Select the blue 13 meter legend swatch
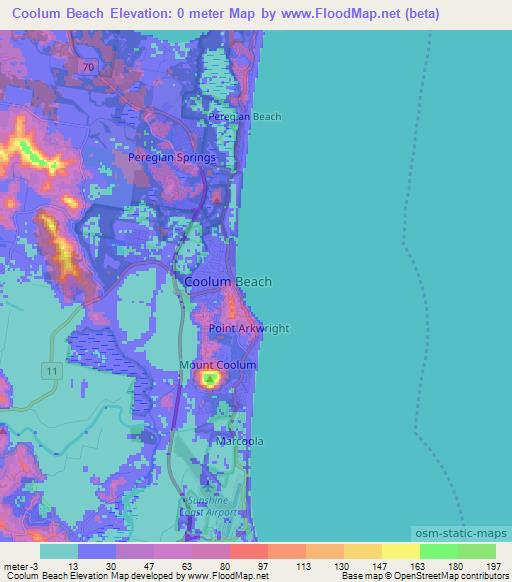Viewport: 512px width, 582px height. (x=97, y=551)
